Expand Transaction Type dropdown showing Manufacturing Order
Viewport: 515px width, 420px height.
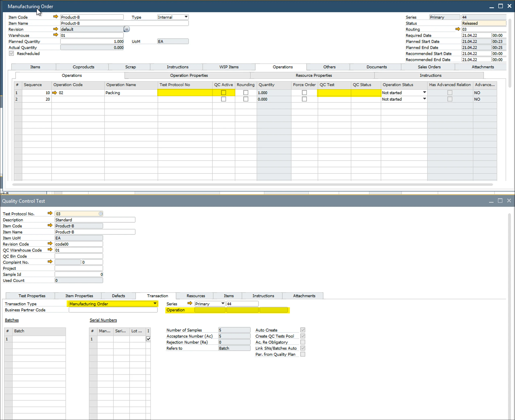(x=155, y=303)
